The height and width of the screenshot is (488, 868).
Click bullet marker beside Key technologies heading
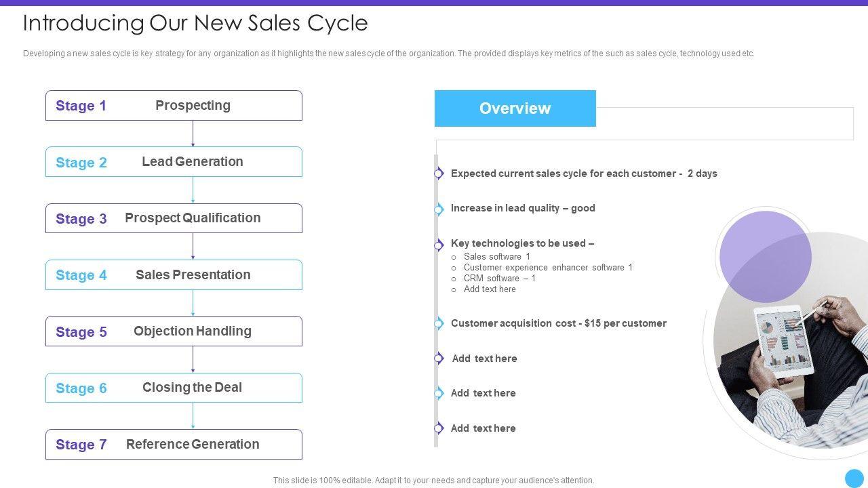point(439,244)
